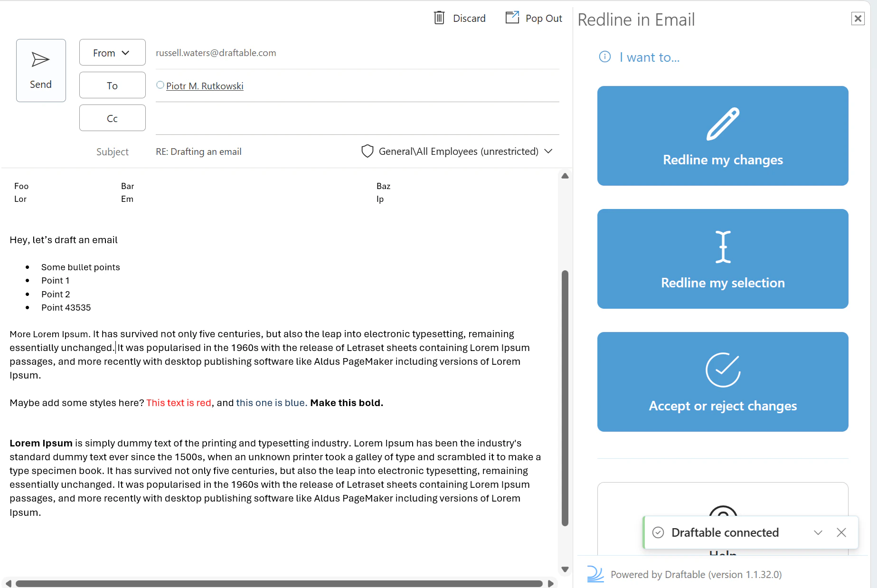Viewport: 877px width, 588px height.
Task: Click the red text 'This text is red'
Action: pos(179,403)
